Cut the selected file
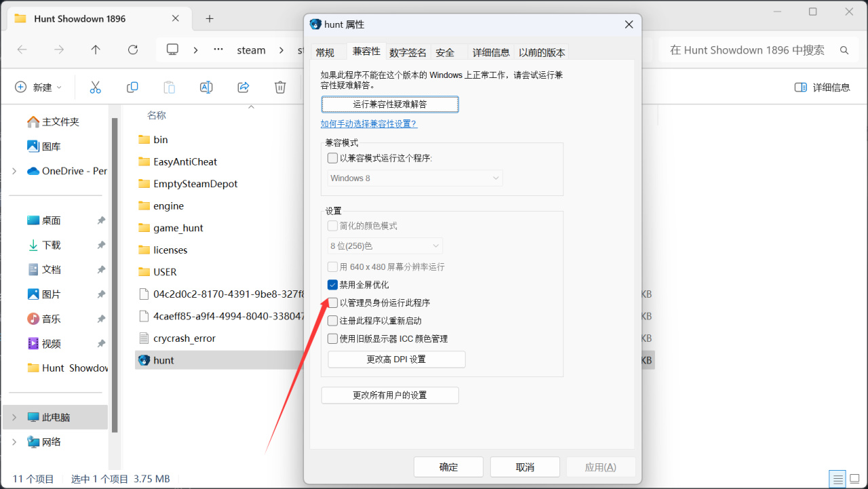This screenshot has width=868, height=489. pyautogui.click(x=95, y=87)
